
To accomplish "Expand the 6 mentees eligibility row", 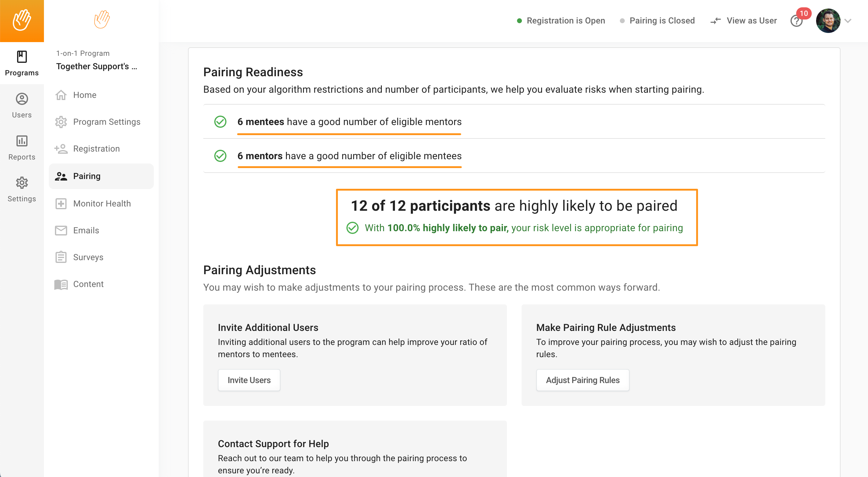I will 514,121.
